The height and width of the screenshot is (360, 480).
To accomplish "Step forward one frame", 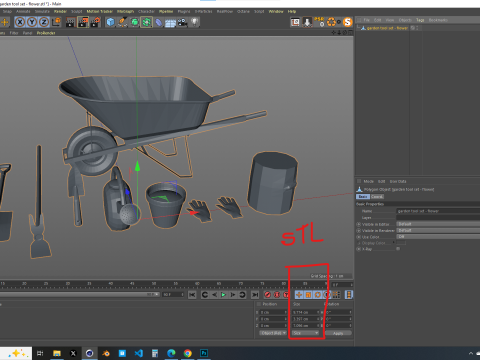I will point(233,295).
